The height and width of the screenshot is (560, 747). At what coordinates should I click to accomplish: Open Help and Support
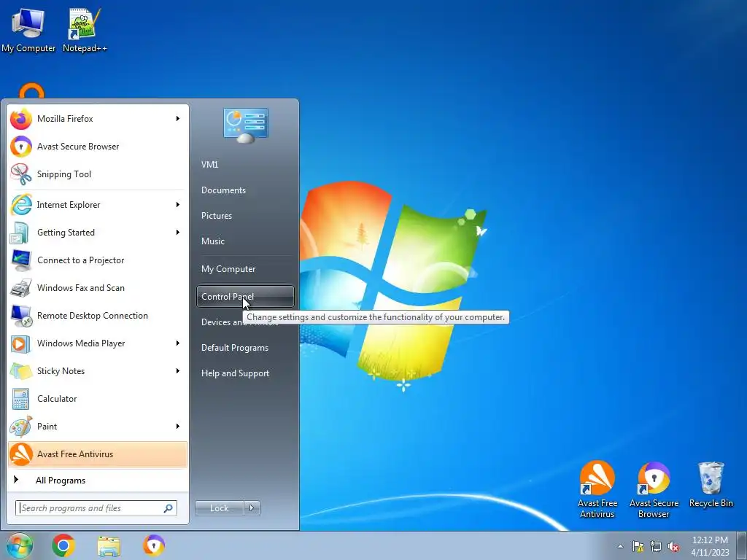[245, 373]
